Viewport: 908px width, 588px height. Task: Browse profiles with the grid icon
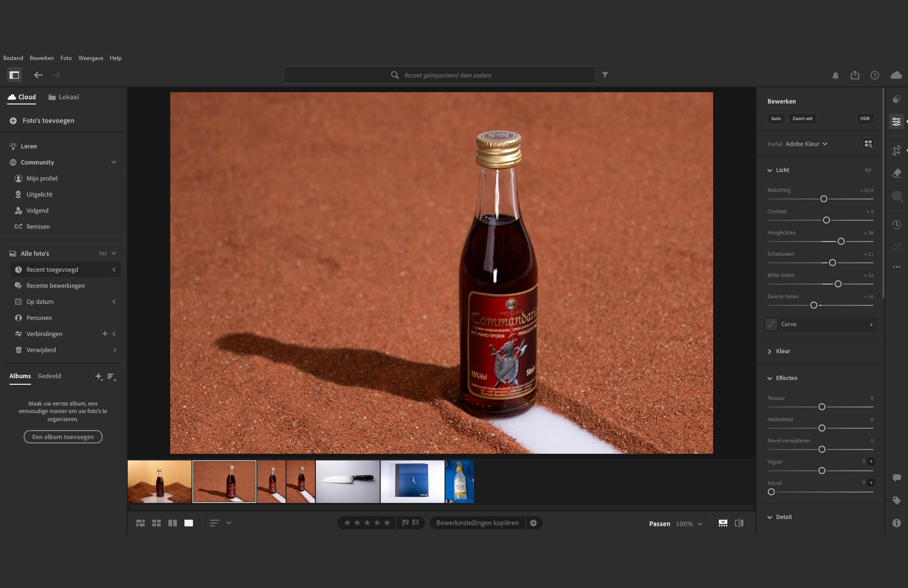click(x=868, y=144)
